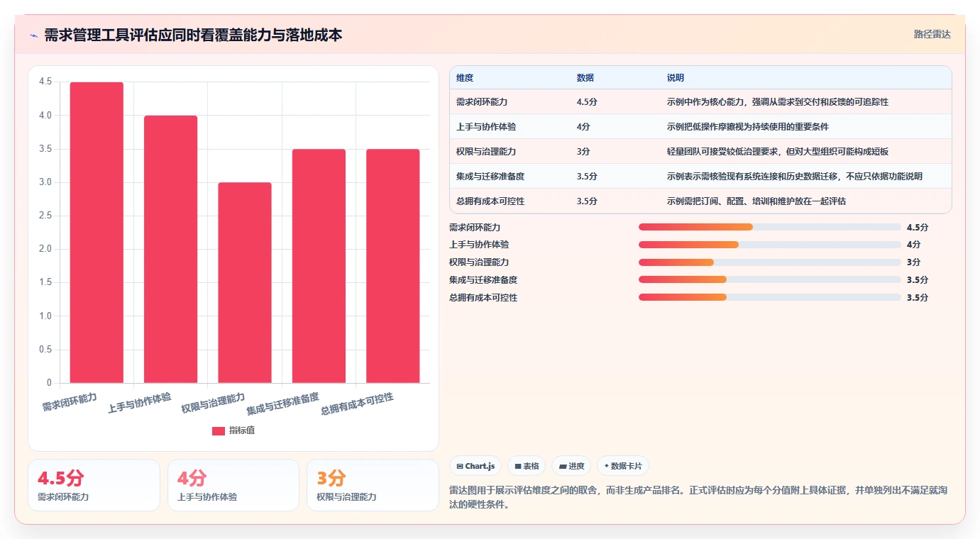Viewport: 980px width, 539px height.
Task: Click the 4分 value in the table
Action: click(584, 127)
